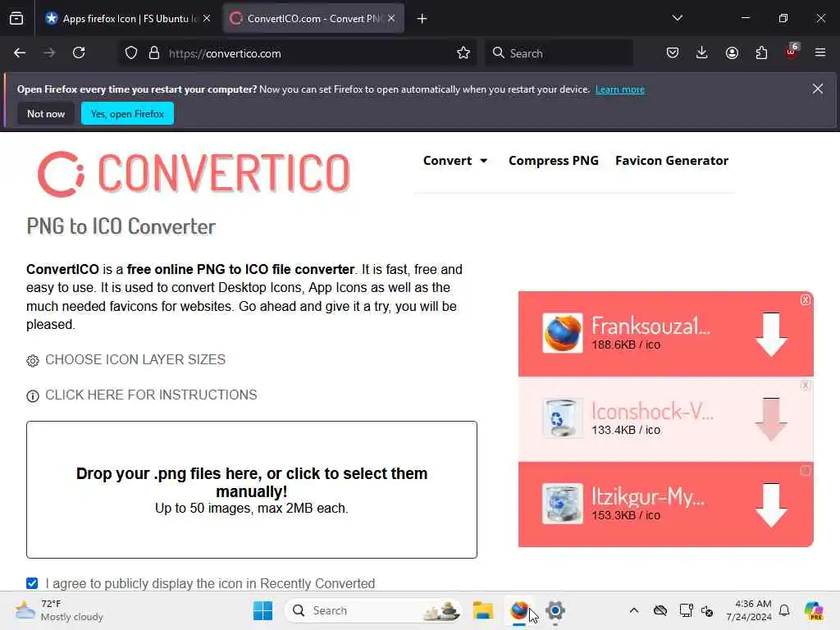
Task: Expand Choose Icon Layer Sizes
Action: (126, 360)
